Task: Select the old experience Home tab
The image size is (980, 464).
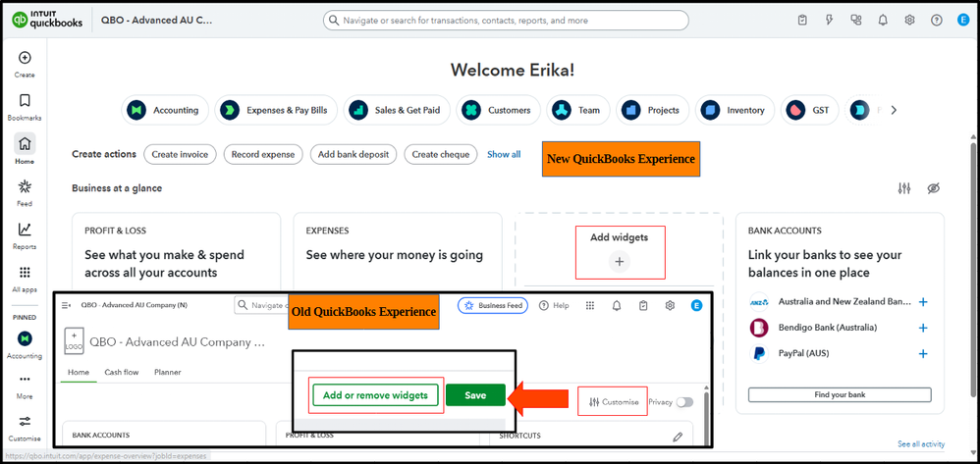Action: 79,372
